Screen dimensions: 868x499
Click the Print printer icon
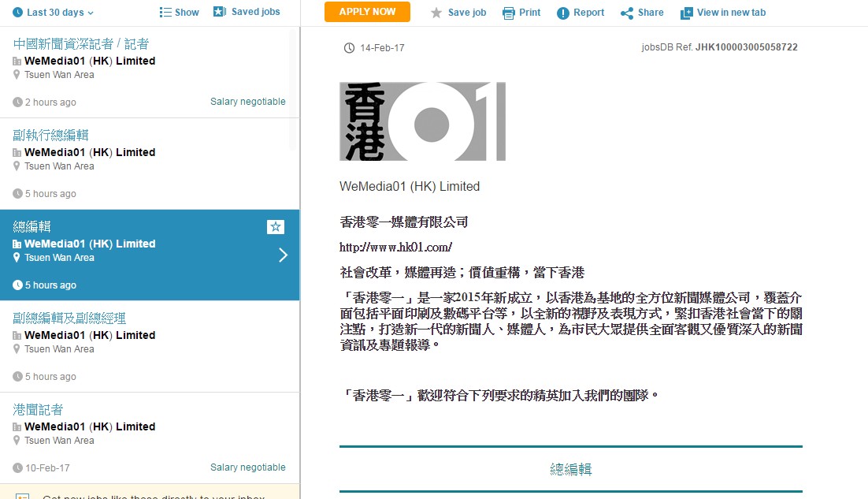tap(508, 13)
